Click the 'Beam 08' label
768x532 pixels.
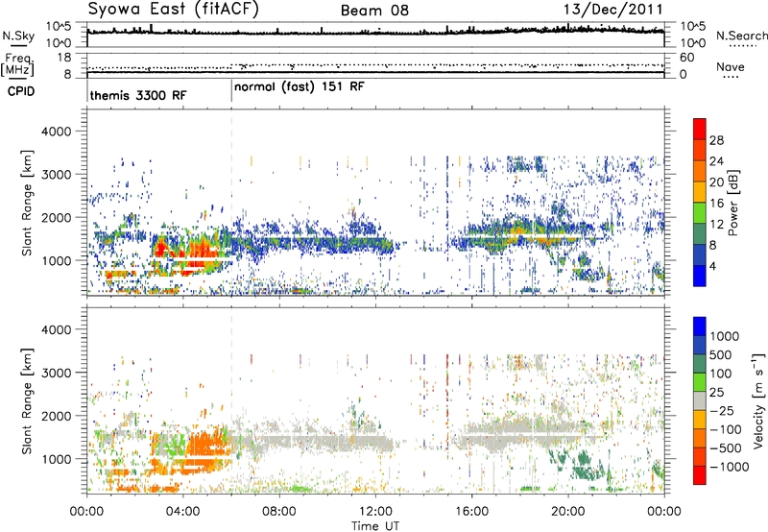click(x=374, y=11)
